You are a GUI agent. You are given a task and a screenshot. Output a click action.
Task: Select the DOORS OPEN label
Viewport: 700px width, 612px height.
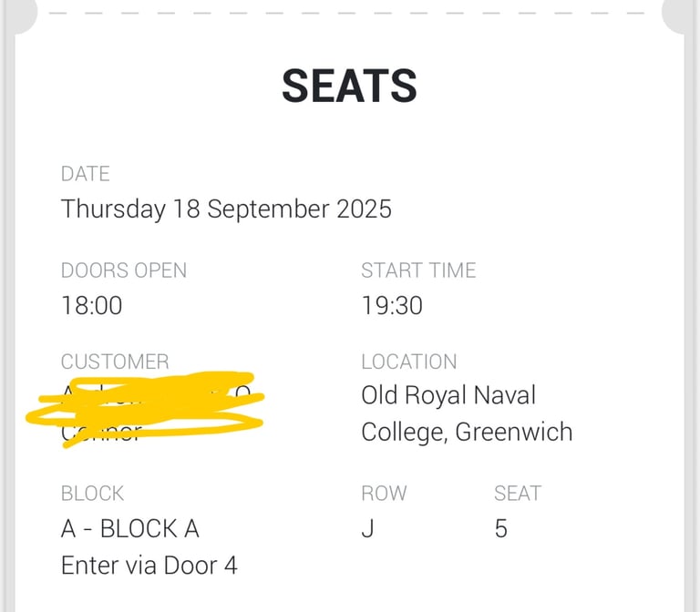[x=124, y=270]
